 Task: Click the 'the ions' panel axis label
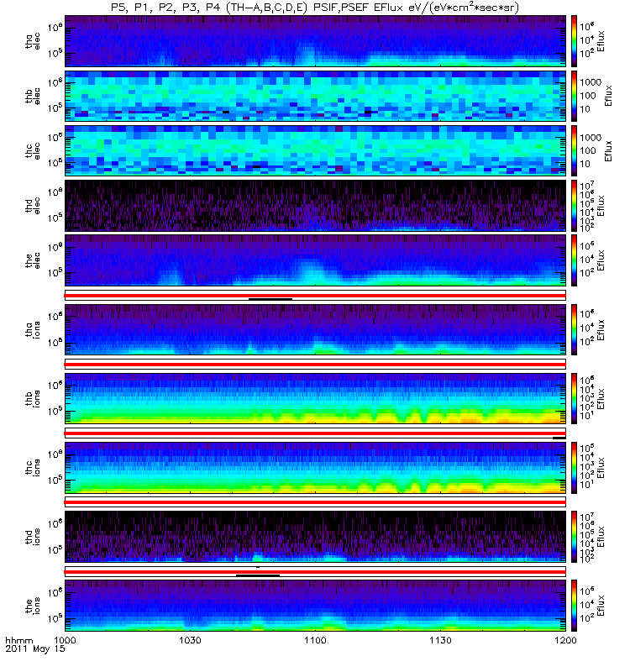33,606
